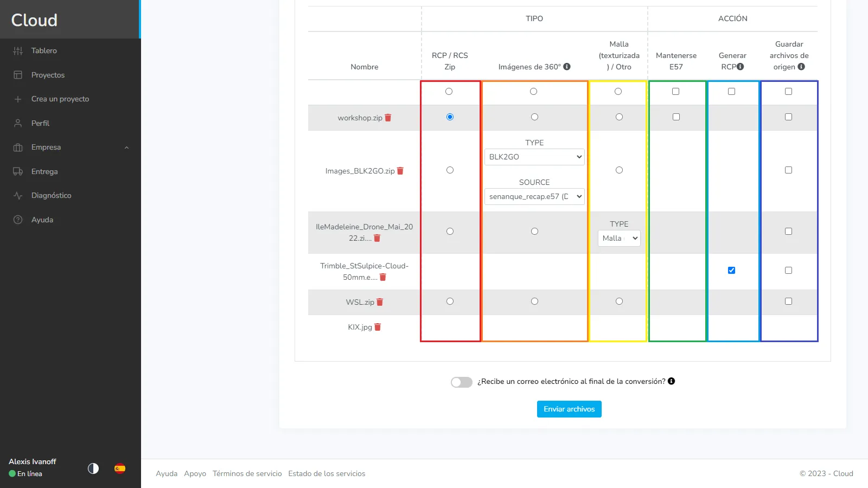The width and height of the screenshot is (868, 488).
Task: Select the header Imágenes de 360° radio
Action: pyautogui.click(x=533, y=92)
